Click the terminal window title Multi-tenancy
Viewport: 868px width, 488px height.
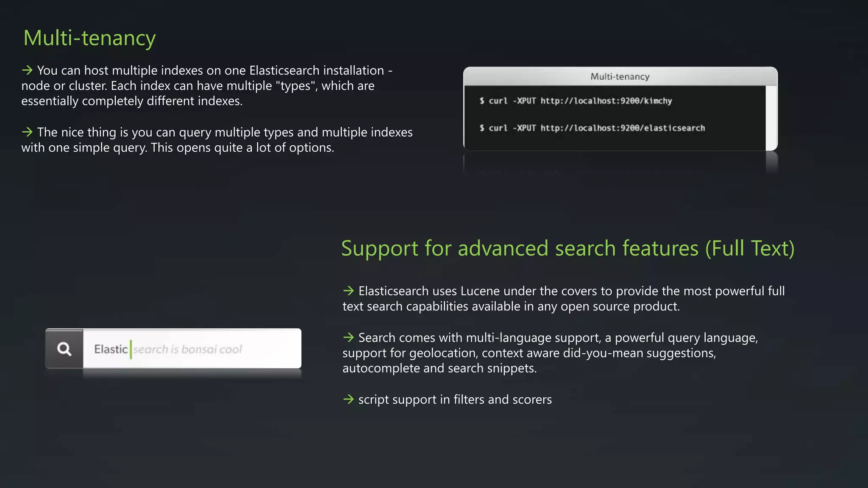coord(620,77)
